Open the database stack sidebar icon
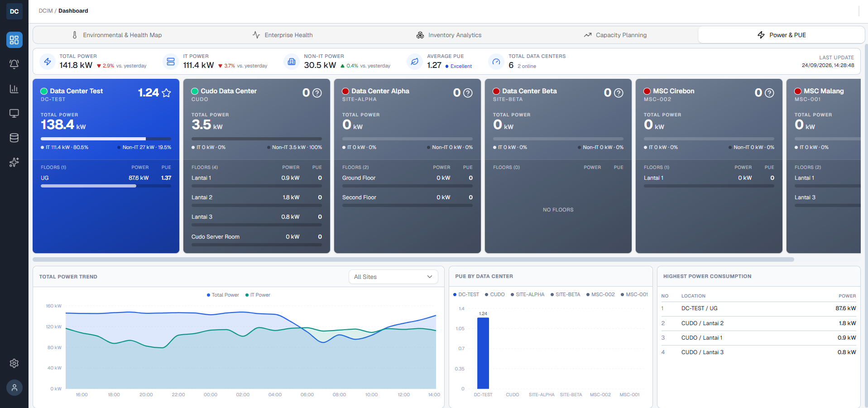The width and height of the screenshot is (868, 408). click(x=14, y=138)
